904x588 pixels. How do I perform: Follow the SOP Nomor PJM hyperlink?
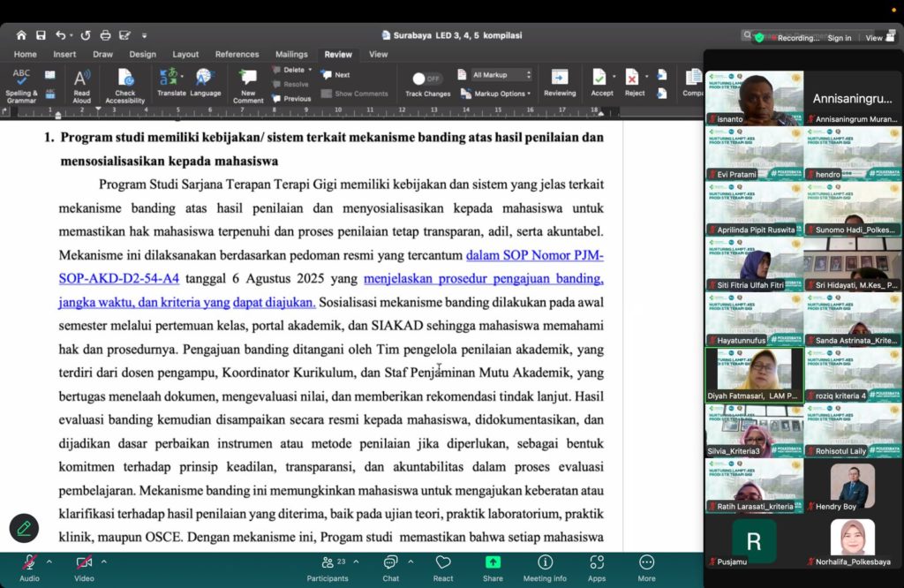[x=534, y=255]
